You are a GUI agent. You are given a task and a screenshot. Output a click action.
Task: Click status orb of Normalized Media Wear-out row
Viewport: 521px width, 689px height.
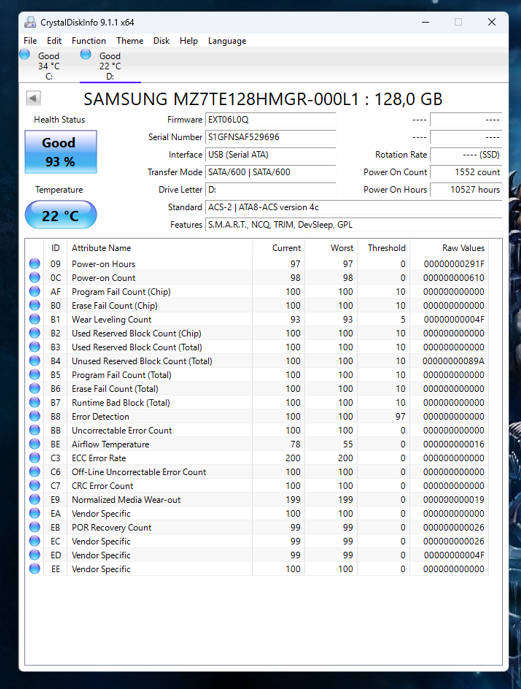point(34,500)
